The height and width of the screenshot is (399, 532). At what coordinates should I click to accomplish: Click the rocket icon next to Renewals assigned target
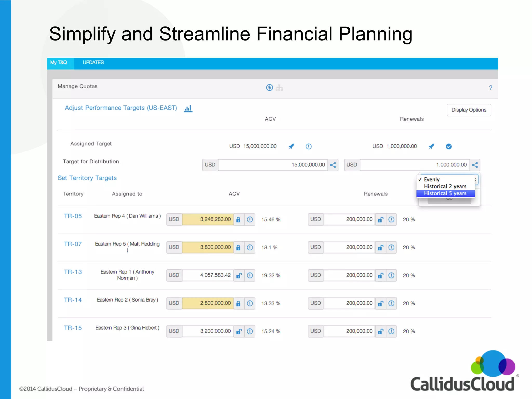click(431, 147)
